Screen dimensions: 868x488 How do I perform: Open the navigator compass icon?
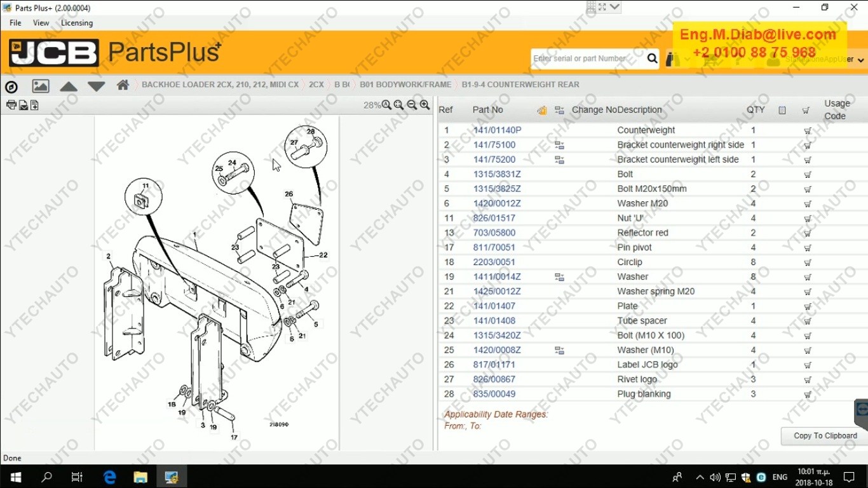click(11, 87)
